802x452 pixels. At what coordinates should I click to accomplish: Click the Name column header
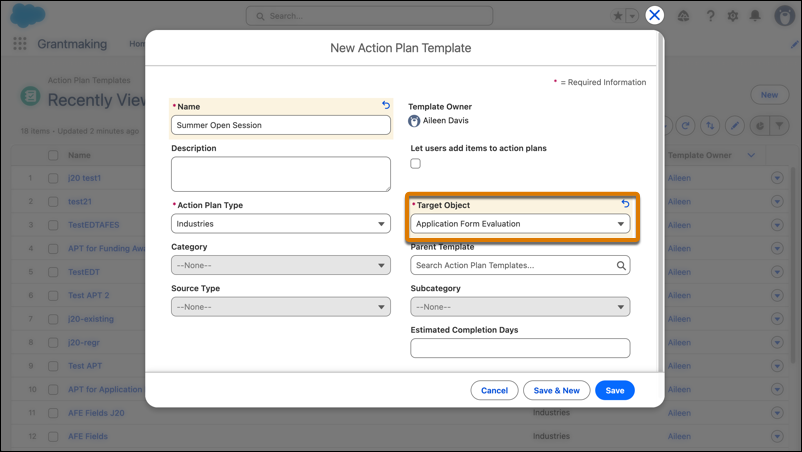point(79,155)
